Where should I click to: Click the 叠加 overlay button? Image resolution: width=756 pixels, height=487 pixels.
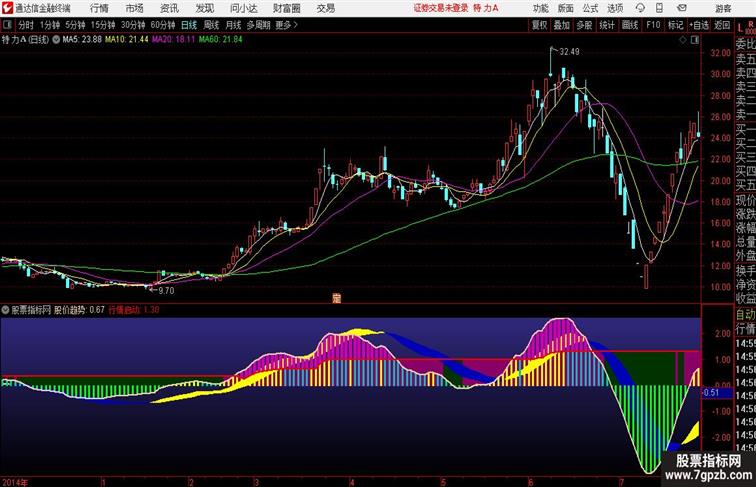point(562,25)
